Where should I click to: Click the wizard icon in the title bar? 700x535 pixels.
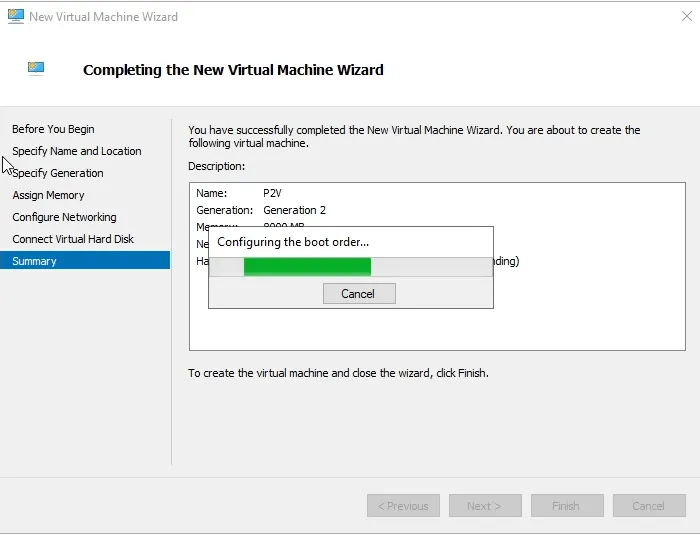15,16
